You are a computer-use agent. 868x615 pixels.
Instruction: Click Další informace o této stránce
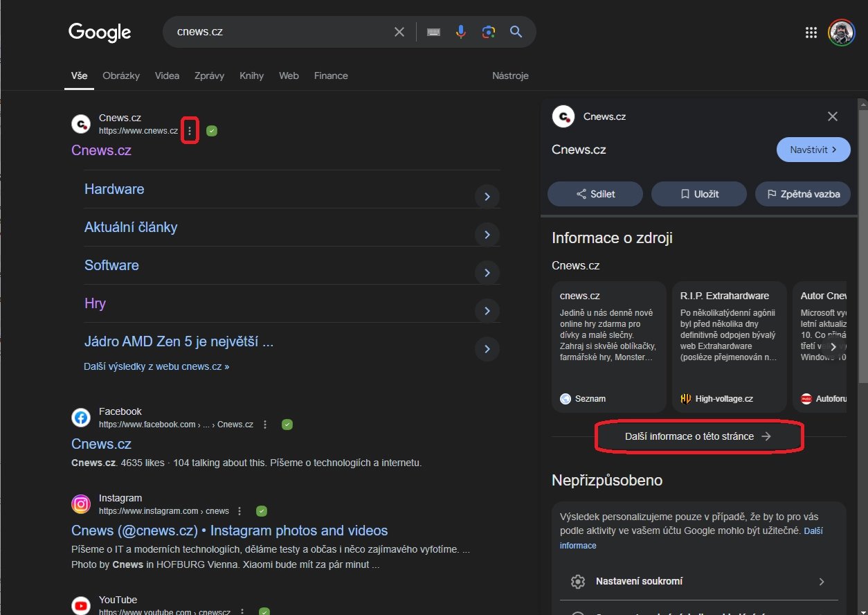click(698, 436)
